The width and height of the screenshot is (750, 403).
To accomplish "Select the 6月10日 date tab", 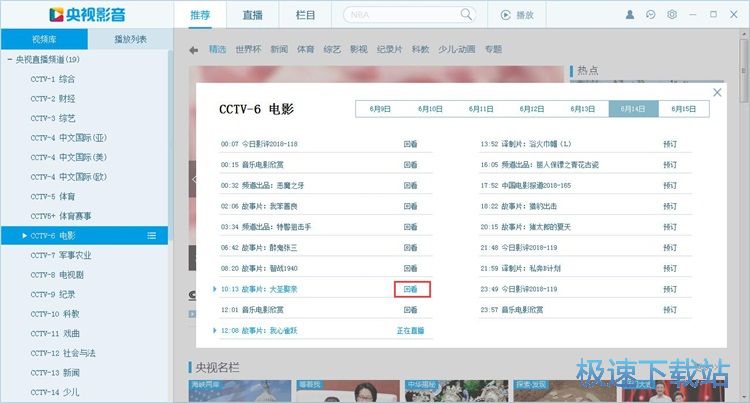I will [430, 109].
